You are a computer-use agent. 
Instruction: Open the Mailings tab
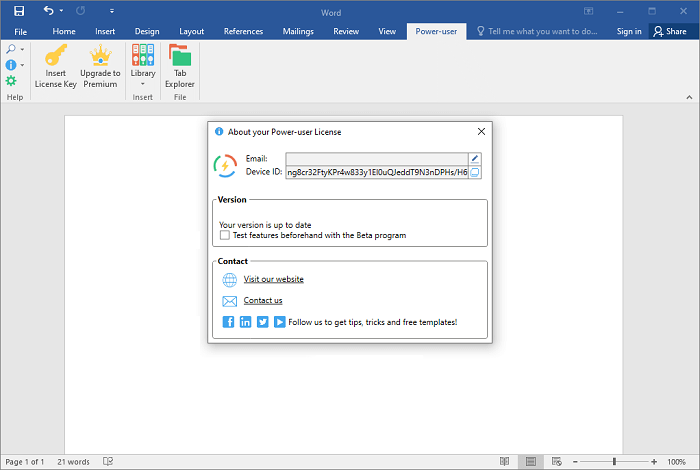[x=298, y=31]
